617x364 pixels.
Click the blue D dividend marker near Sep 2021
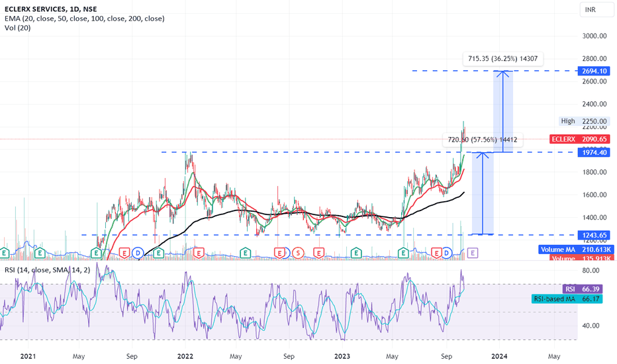[x=138, y=253]
